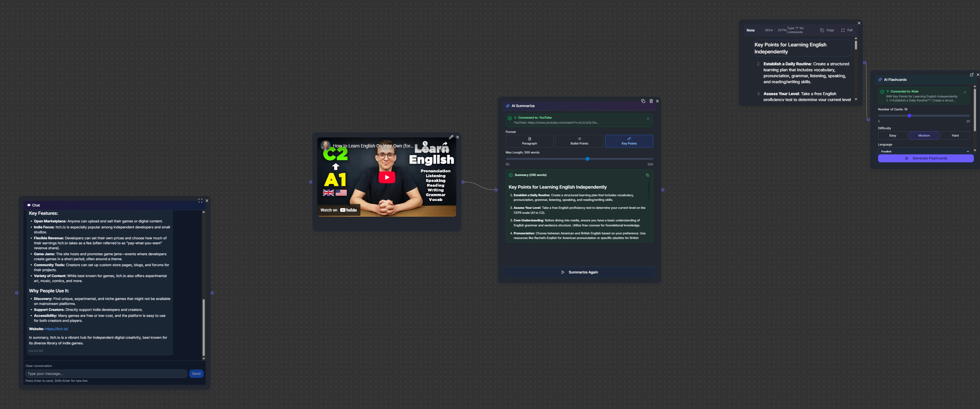980x409 pixels.
Task: Switch summary format to Paragraph
Action: point(529,141)
